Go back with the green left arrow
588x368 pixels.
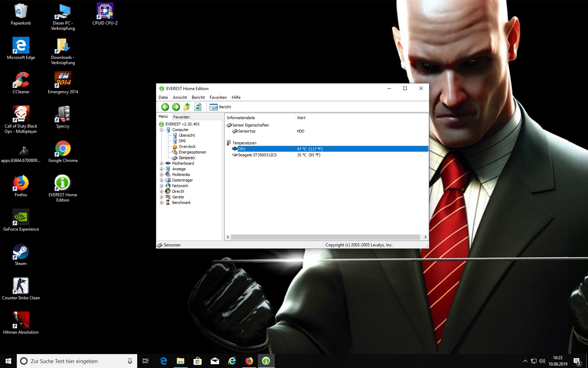tap(165, 107)
